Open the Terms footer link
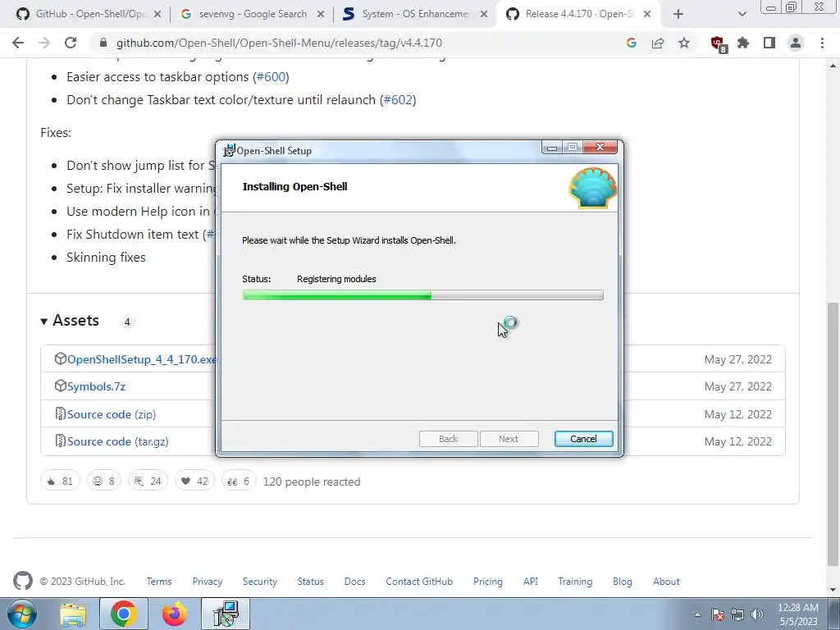The image size is (840, 630). pyautogui.click(x=159, y=582)
